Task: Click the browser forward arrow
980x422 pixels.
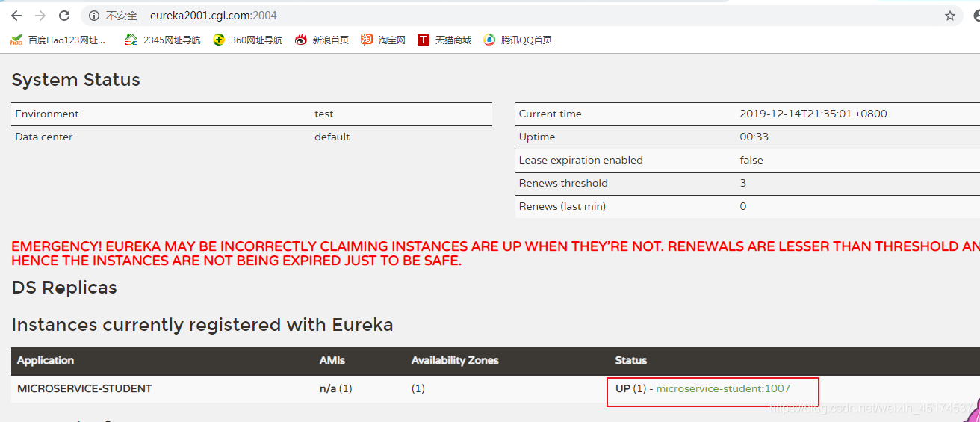Action: (x=40, y=16)
